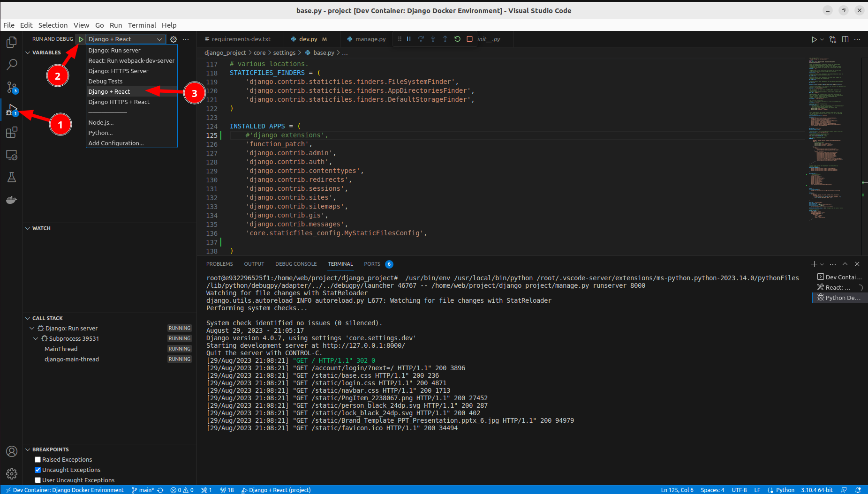Select Django: HTTPS Server configuration
Viewport: 868px width, 494px height.
click(x=132, y=71)
